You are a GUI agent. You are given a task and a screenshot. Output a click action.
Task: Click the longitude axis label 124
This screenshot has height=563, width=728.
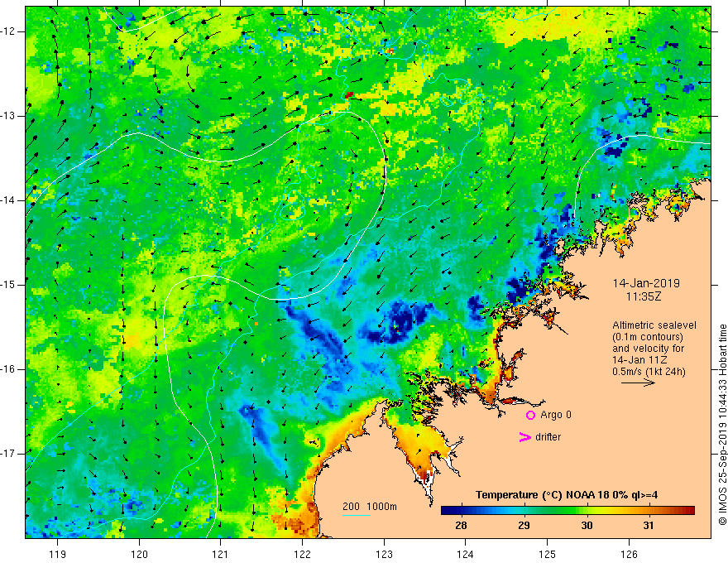pyautogui.click(x=465, y=554)
